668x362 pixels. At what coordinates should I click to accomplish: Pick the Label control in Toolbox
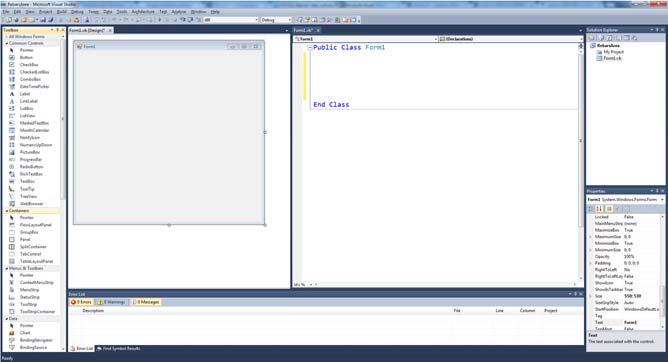coord(25,94)
